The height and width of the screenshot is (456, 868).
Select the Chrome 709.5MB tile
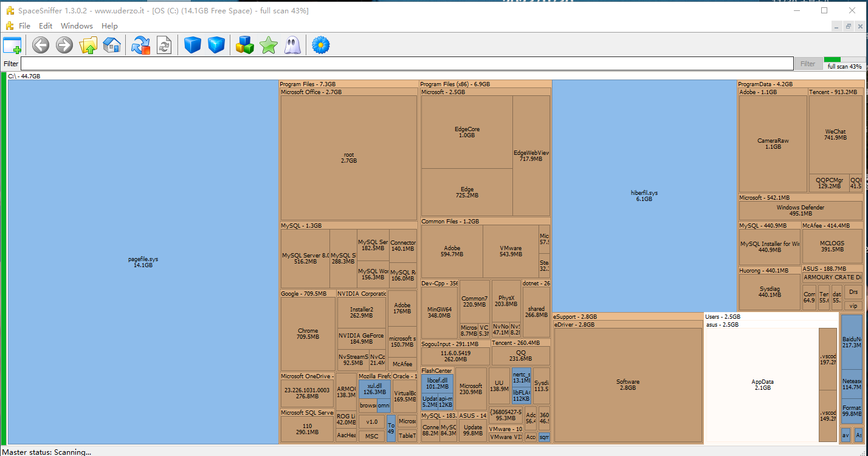coord(308,334)
